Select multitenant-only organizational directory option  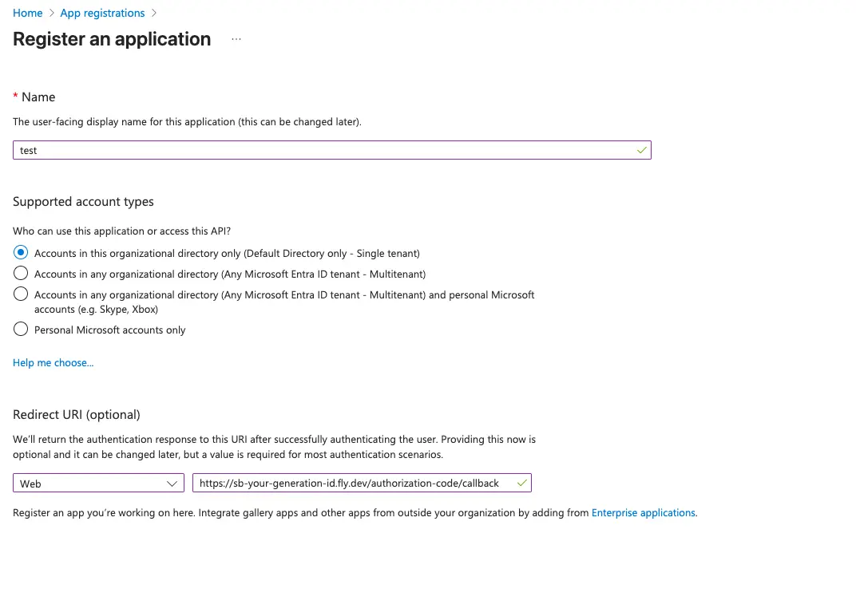[x=22, y=274]
